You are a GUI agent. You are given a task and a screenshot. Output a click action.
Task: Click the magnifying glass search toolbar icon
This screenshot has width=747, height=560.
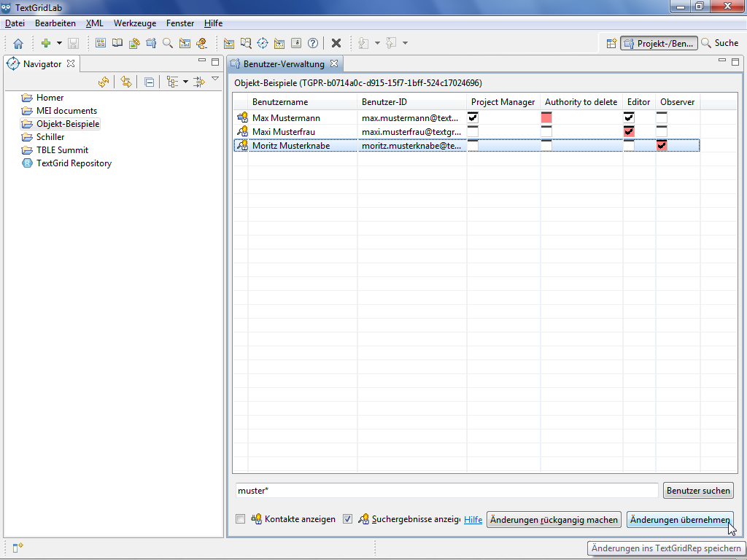(168, 44)
